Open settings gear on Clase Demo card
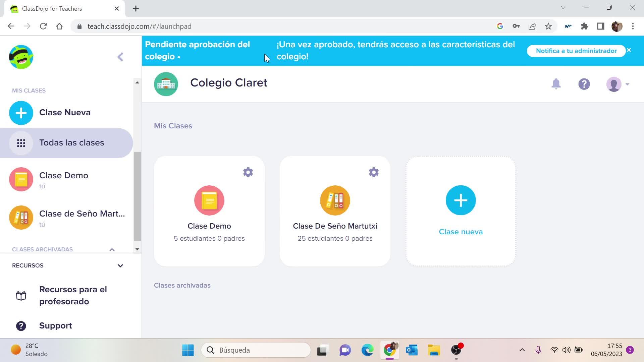 tap(248, 172)
